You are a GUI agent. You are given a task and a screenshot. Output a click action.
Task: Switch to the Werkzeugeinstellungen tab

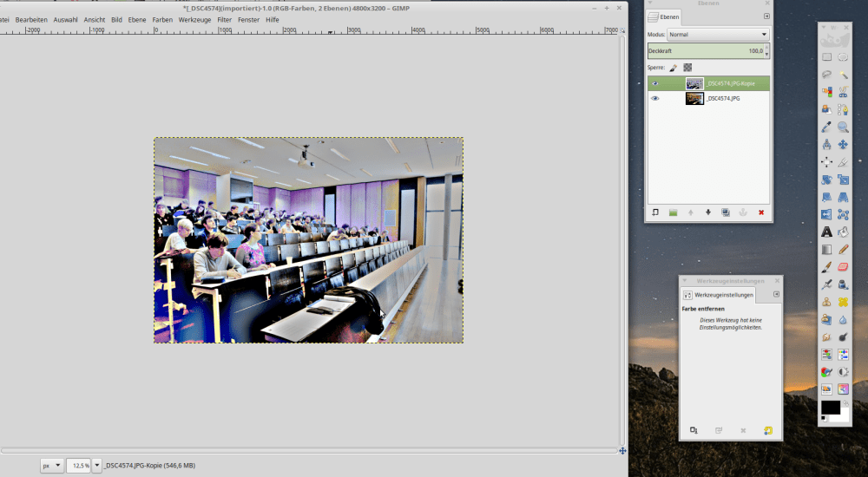pos(719,296)
